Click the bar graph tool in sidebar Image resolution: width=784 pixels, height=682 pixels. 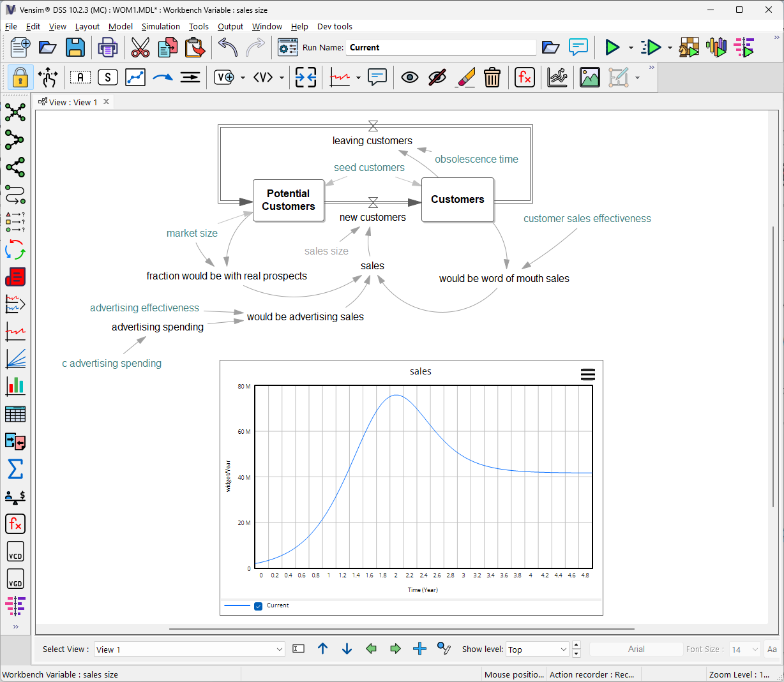(15, 386)
